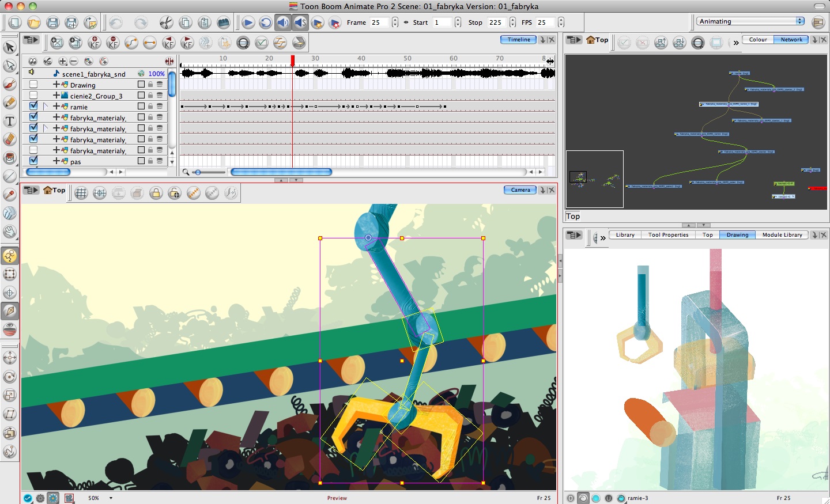Viewport: 830px width, 504px height.
Task: Click the Timeline view button
Action: (518, 40)
